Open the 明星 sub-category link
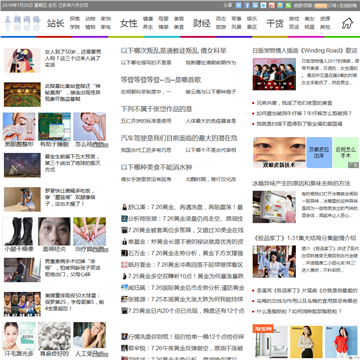Viewport: 360px width, 360px height. [x=309, y=27]
